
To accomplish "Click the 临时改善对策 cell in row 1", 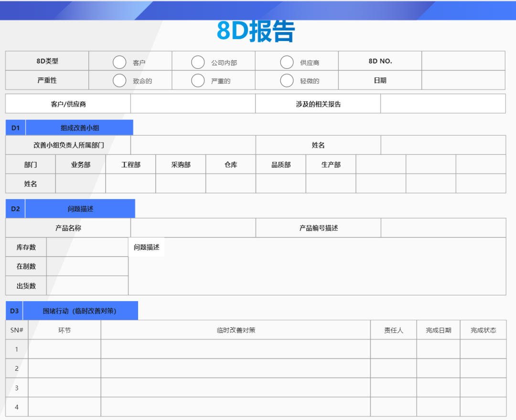I will click(x=236, y=349).
